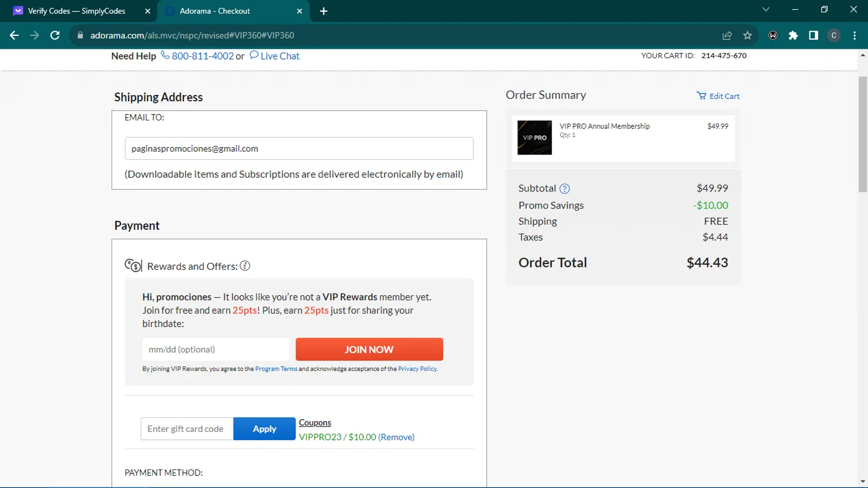Select the Adorama - Checkout tab
The height and width of the screenshot is (488, 868).
(234, 11)
